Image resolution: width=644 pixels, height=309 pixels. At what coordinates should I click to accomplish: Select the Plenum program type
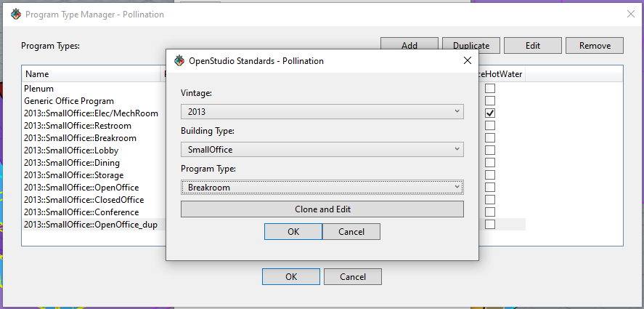38,89
